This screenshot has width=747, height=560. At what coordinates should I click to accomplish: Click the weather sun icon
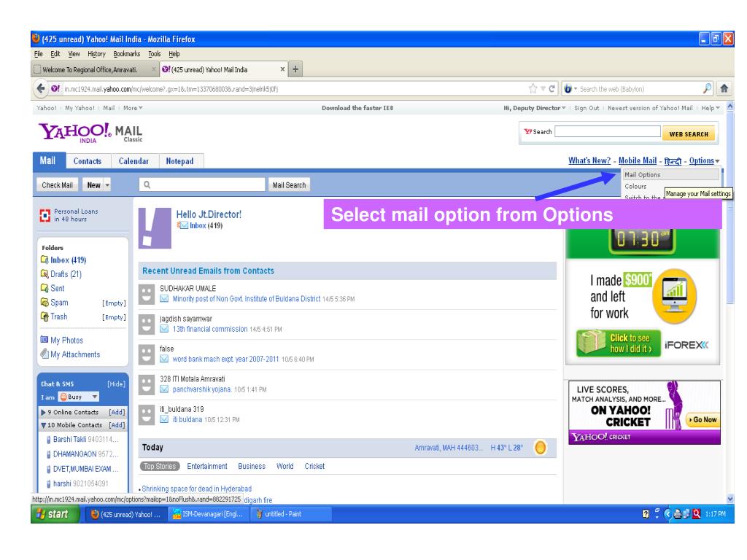click(x=541, y=448)
